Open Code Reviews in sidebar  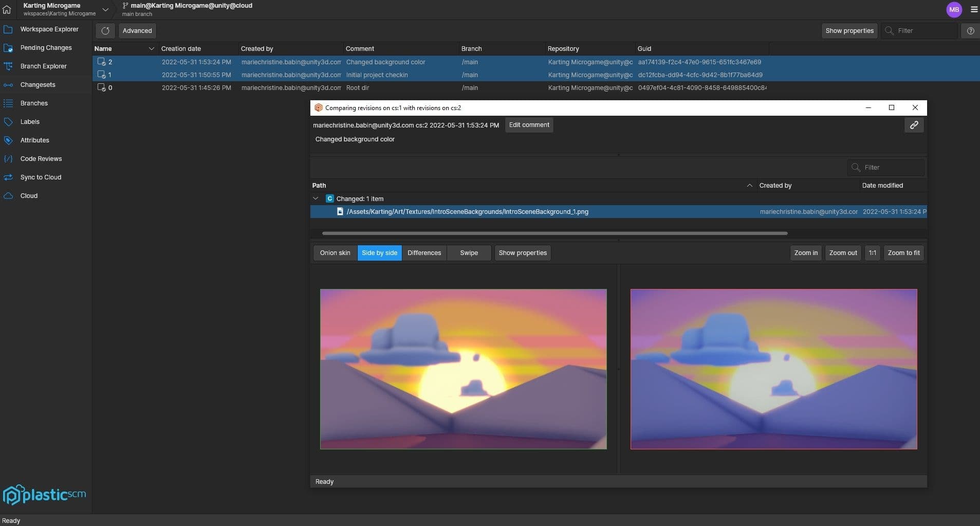click(41, 159)
